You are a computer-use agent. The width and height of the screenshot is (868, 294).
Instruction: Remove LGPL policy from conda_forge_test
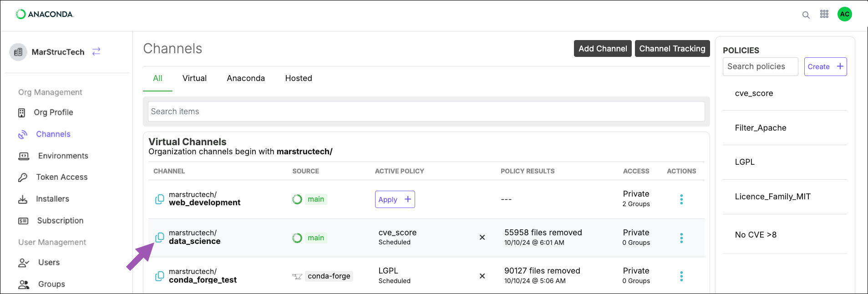tap(482, 276)
